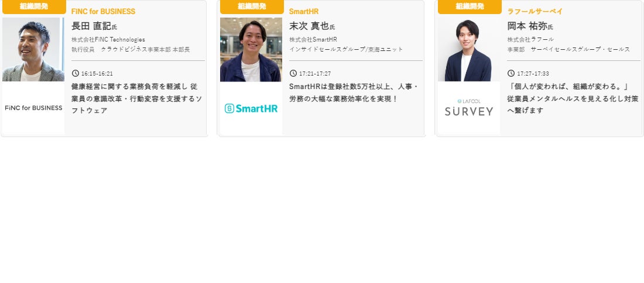Click speaker name 末次 真也
The height and width of the screenshot is (283, 644).
coord(309,26)
